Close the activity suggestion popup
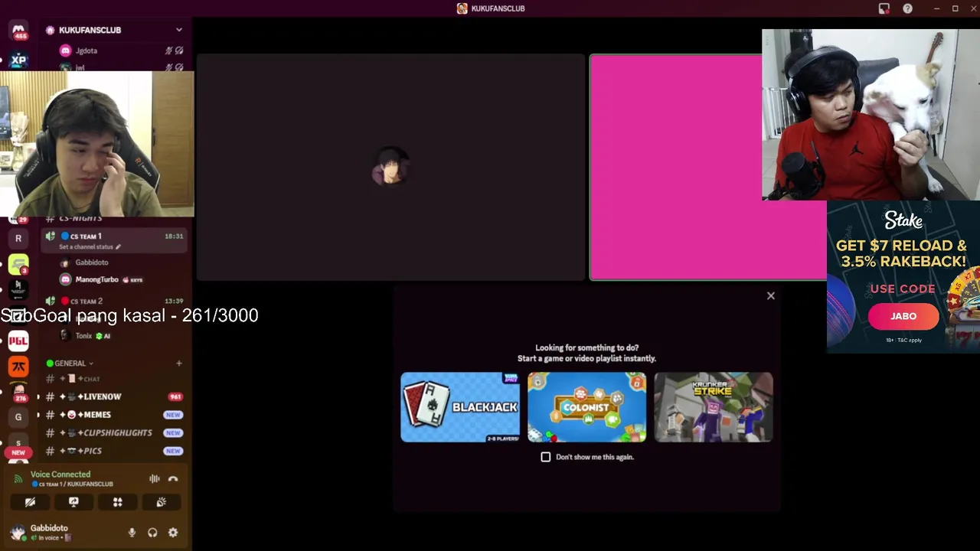This screenshot has width=980, height=551. 771,295
